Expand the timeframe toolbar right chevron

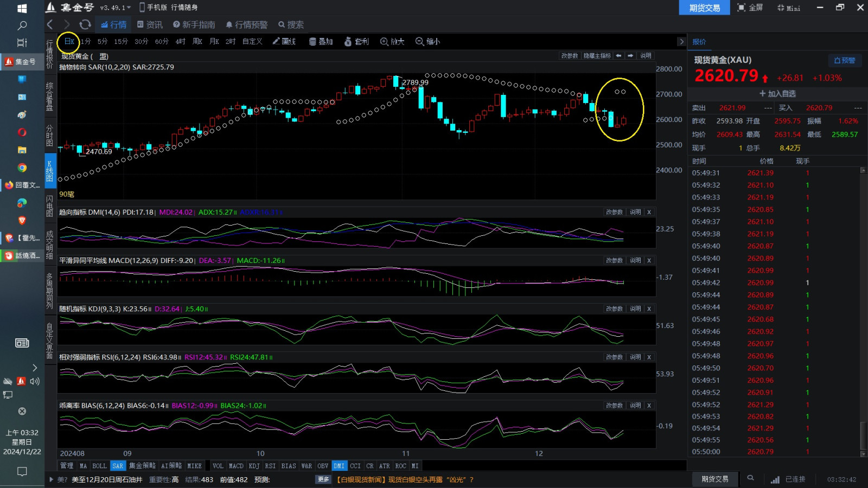click(x=681, y=42)
